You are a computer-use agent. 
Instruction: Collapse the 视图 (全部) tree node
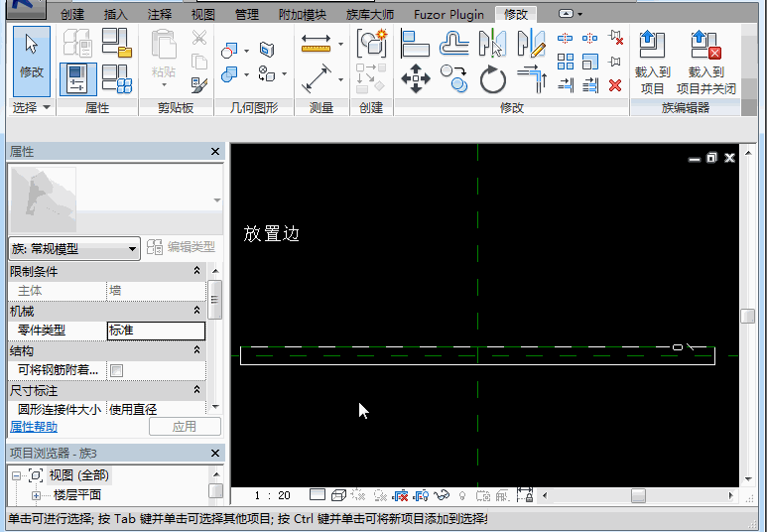pyautogui.click(x=17, y=475)
